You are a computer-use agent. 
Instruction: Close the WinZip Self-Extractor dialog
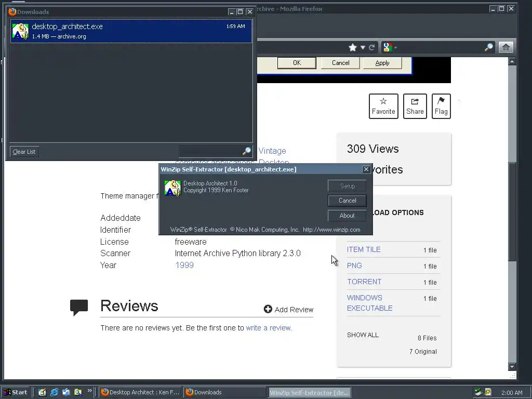click(x=366, y=169)
